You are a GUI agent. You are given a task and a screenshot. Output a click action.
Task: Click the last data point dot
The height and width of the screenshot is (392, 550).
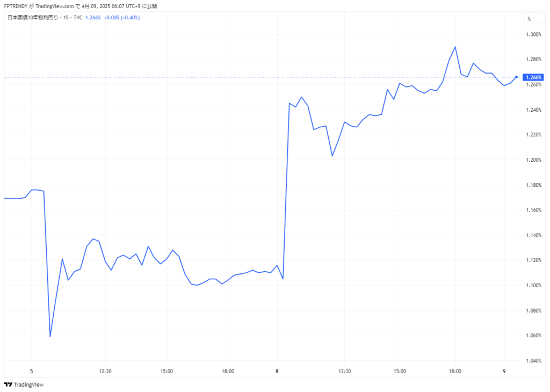tap(517, 77)
